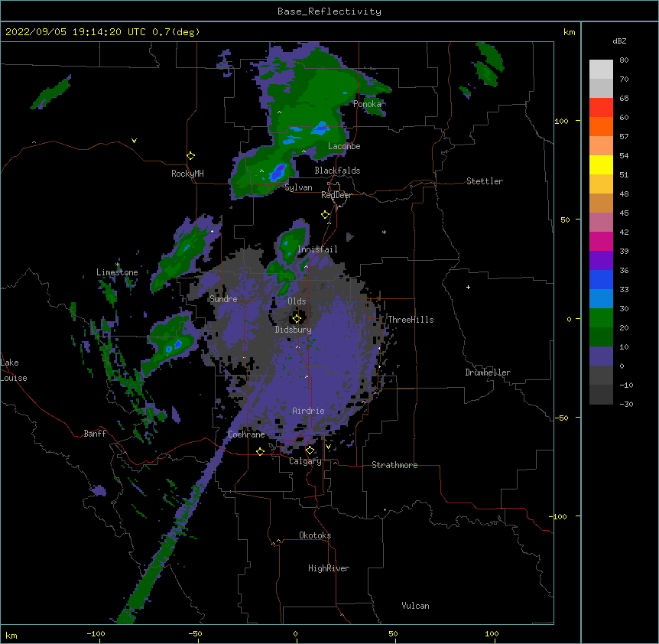659x644 pixels.
Task: Click the Lacombe town label
Action: (344, 146)
